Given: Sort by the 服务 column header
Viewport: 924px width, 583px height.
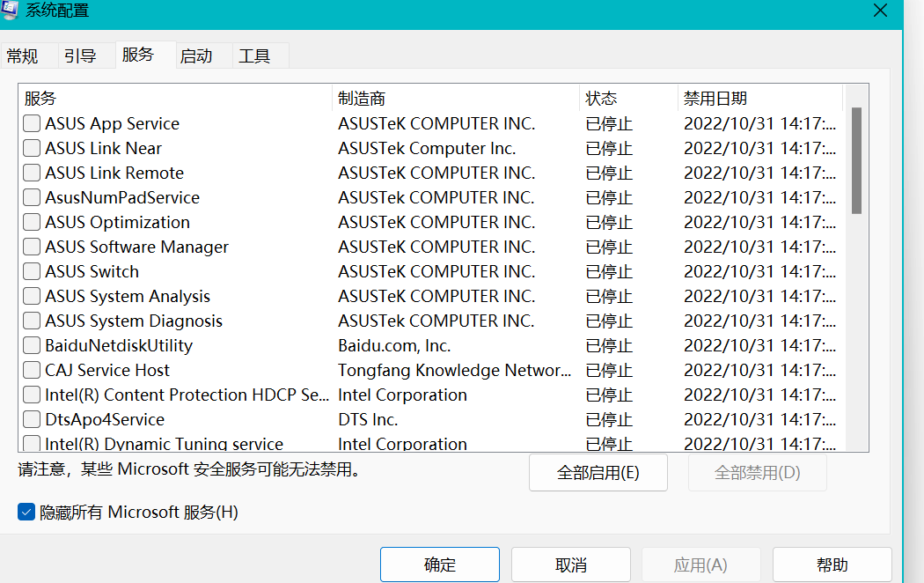Looking at the screenshot, I should coord(176,98).
